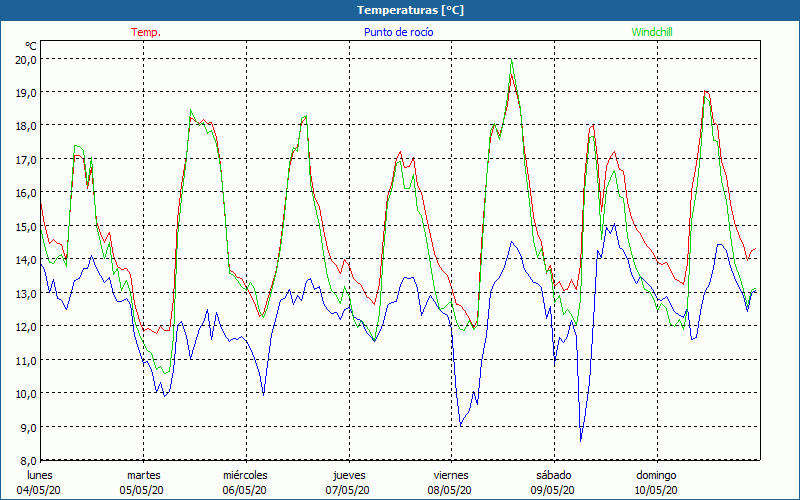
Task: Click the 17,0 y-axis value
Action: [x=27, y=160]
